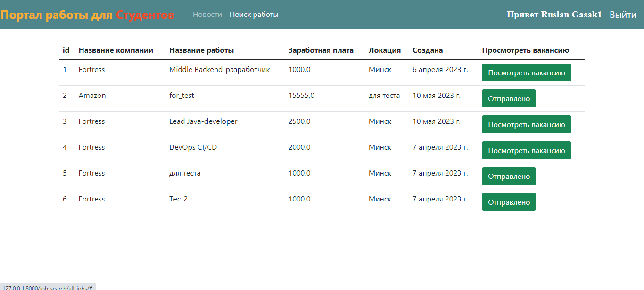Click the Привет Ruslan Gasak1 greeting

coord(554,15)
